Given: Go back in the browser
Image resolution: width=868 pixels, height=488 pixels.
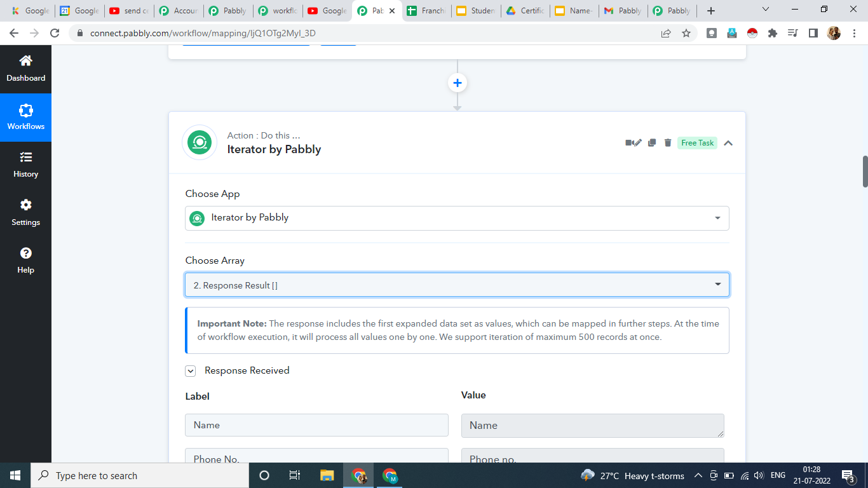Looking at the screenshot, I should [x=14, y=33].
